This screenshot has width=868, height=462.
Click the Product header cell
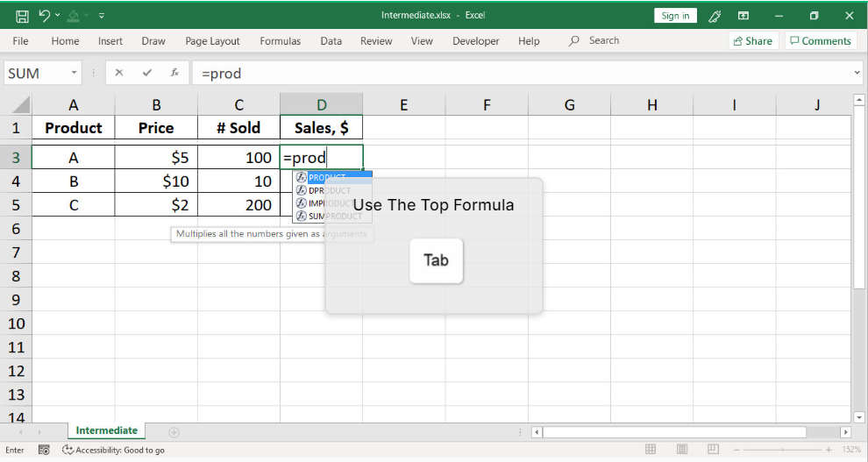(73, 128)
